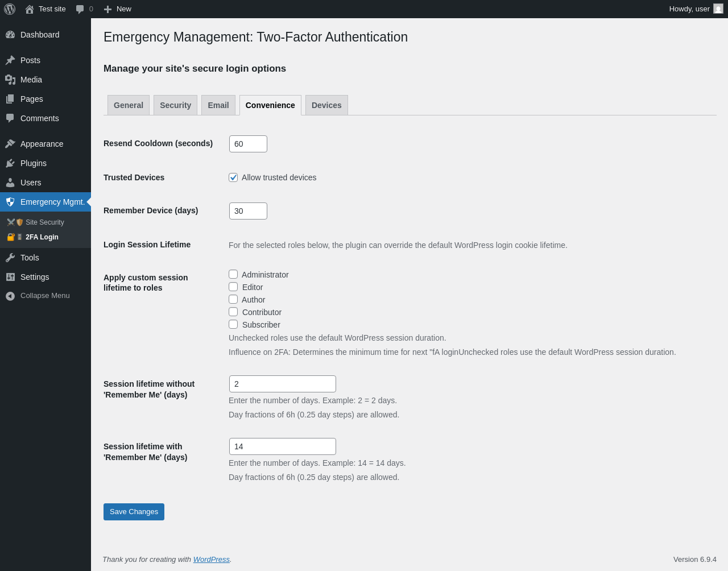Click the Posts pushpin icon
Image resolution: width=728 pixels, height=571 pixels.
click(x=10, y=60)
